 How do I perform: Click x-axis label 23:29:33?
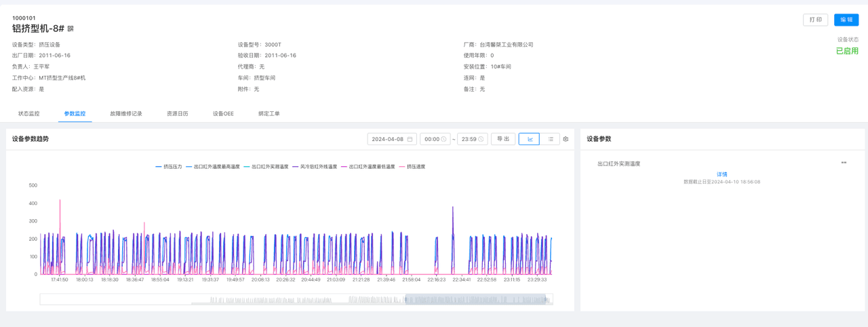tap(537, 280)
